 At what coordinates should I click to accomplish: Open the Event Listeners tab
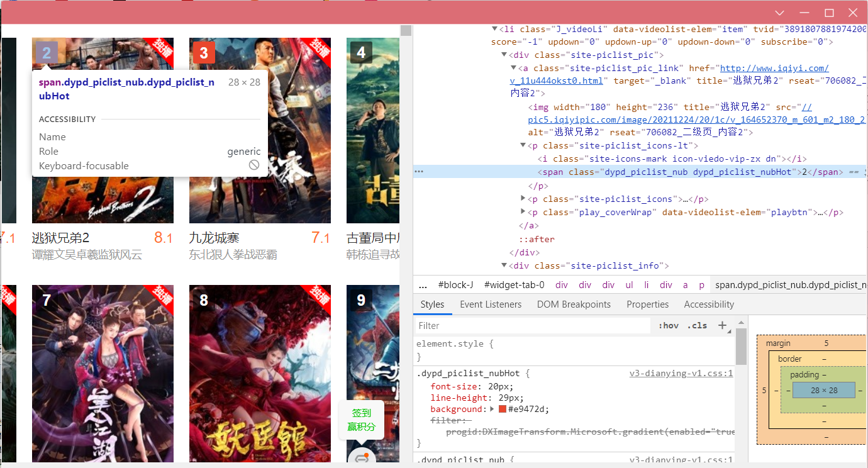coord(491,304)
